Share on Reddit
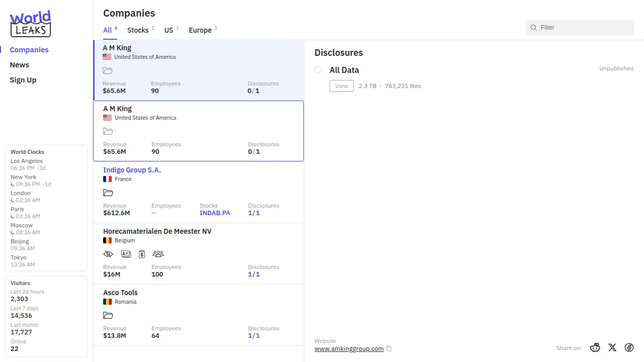 [595, 347]
